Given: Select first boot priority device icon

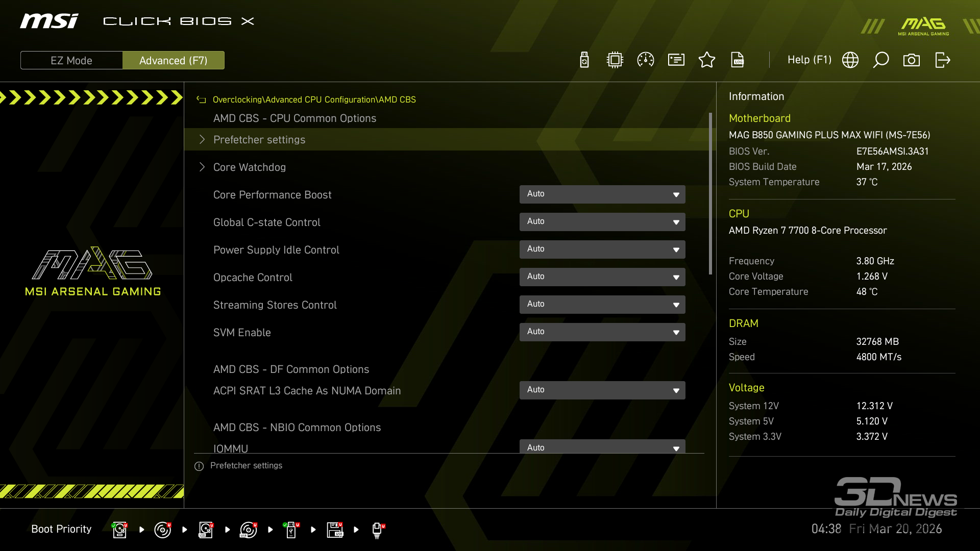Looking at the screenshot, I should 119,530.
